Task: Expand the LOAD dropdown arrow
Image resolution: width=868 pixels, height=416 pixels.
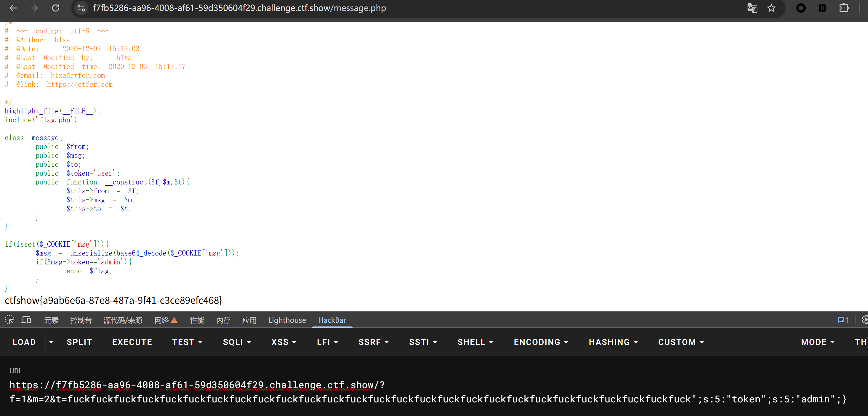Action: tap(51, 342)
